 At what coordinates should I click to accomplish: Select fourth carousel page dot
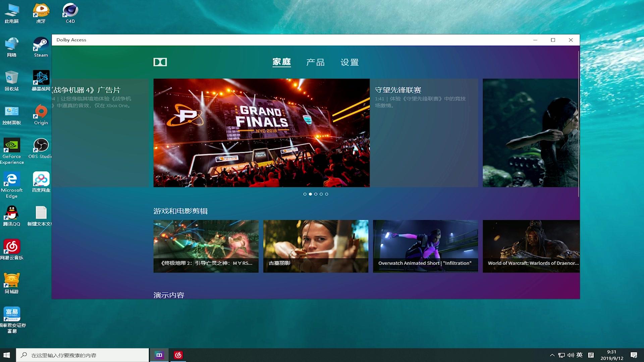321,194
